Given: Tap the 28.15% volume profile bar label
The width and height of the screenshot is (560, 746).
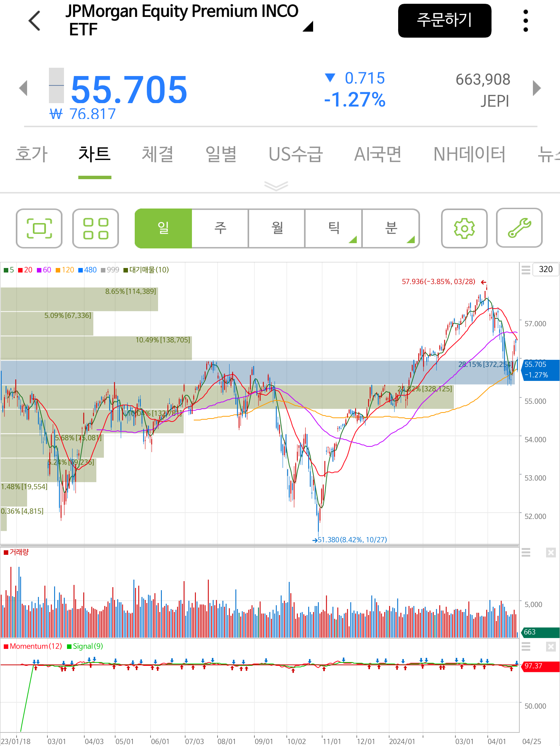Looking at the screenshot, I should pos(485,364).
